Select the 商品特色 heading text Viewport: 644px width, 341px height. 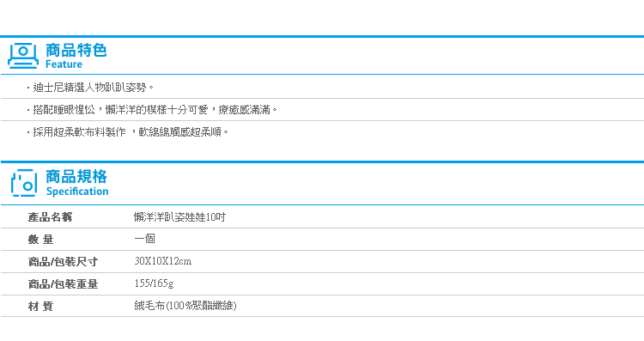point(76,50)
